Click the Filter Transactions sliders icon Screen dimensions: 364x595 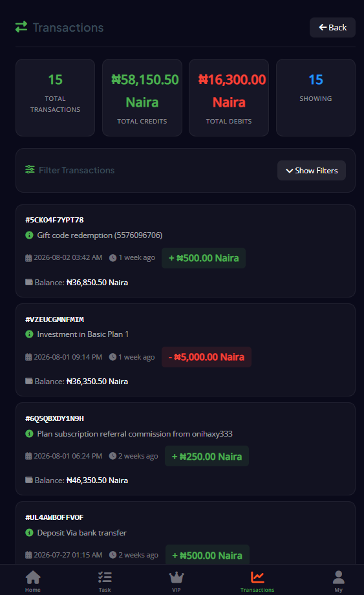pyautogui.click(x=30, y=169)
